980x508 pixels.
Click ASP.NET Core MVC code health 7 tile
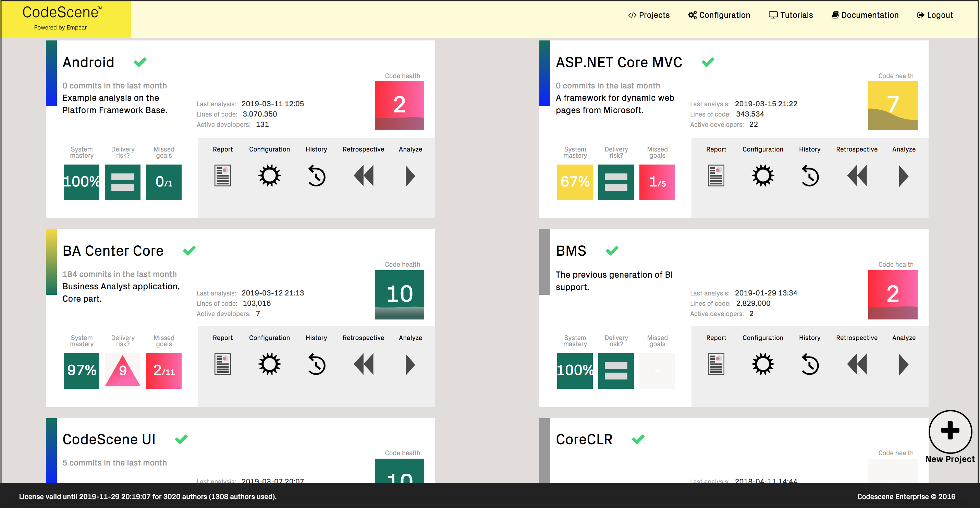point(893,106)
